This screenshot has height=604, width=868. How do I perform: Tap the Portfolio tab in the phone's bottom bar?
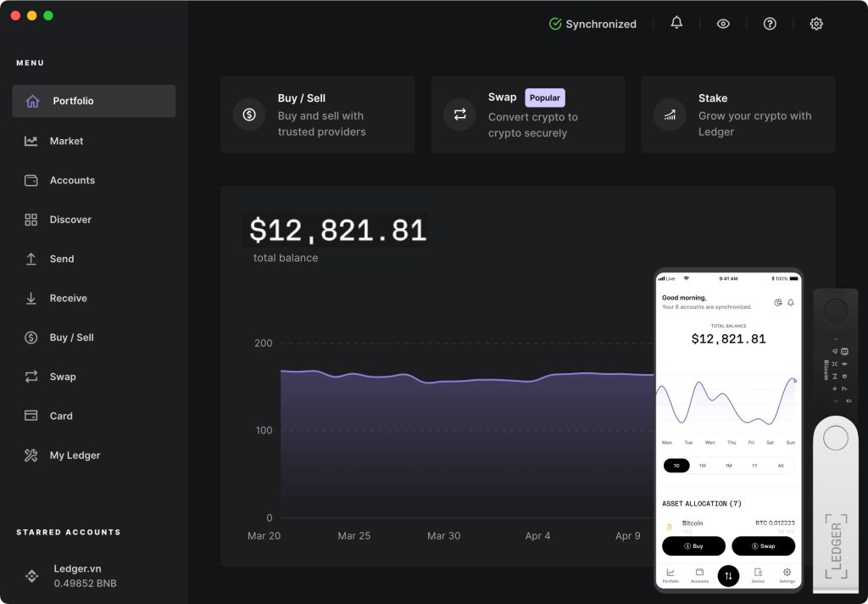(670, 576)
